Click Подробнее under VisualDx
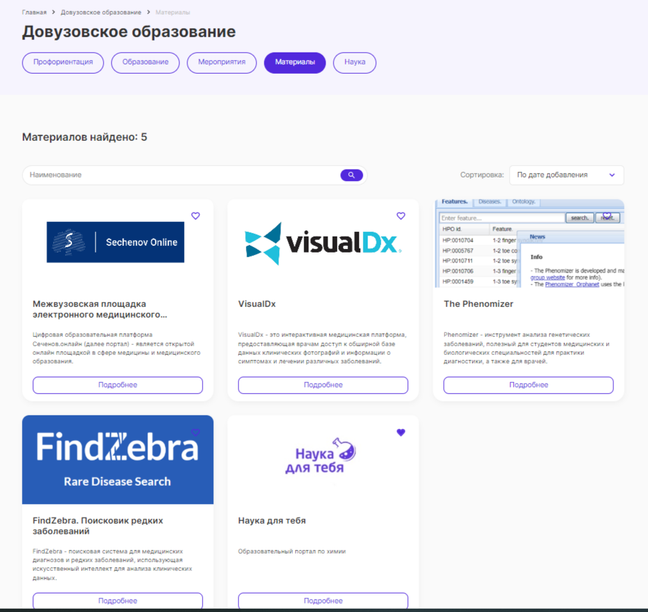 click(323, 385)
